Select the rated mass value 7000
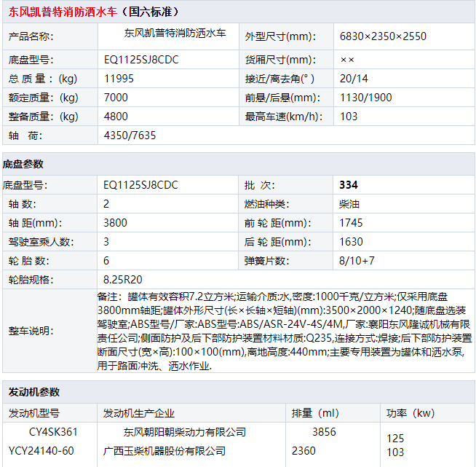The width and height of the screenshot is (476, 467). click(116, 98)
